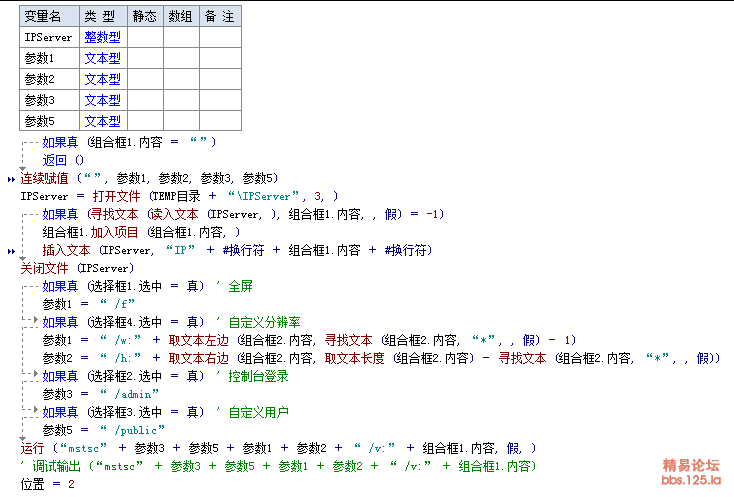Open the 文本型 type link for 参数5

[x=102, y=121]
